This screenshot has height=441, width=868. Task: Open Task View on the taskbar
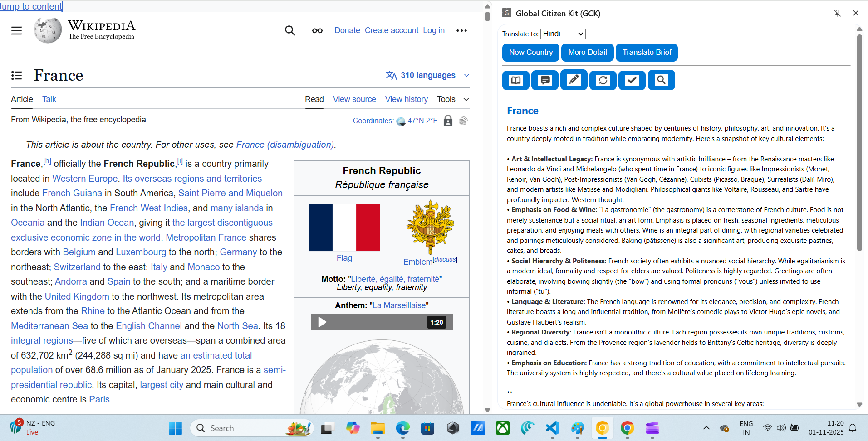pyautogui.click(x=327, y=428)
